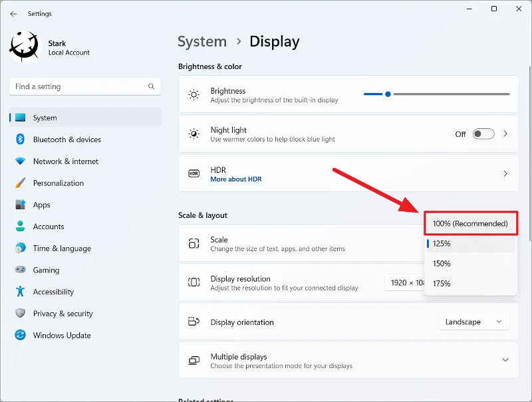Screen dimensions: 532x402
Task: Open the Stark profile avatar
Action: [24, 47]
